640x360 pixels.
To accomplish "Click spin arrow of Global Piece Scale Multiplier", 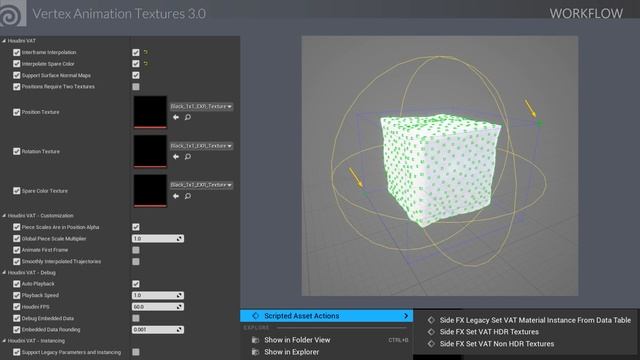I will pyautogui.click(x=179, y=239).
